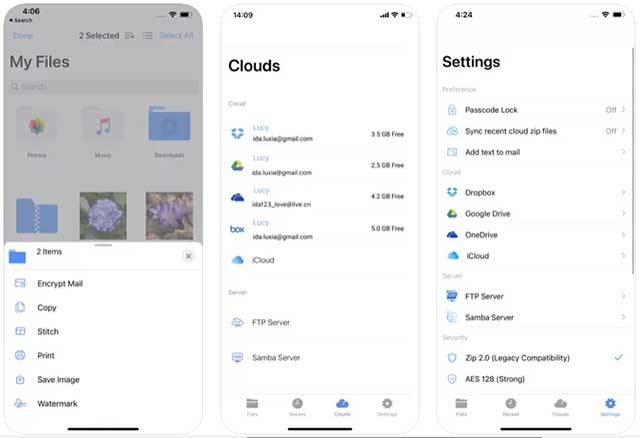This screenshot has height=438, width=640.
Task: Tap the Print icon in action sheet
Action: [19, 356]
